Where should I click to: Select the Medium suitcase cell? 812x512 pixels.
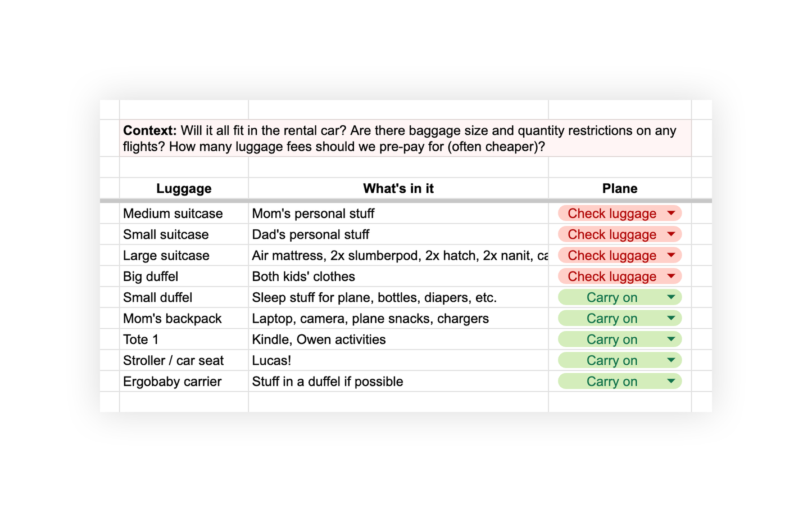(x=184, y=214)
